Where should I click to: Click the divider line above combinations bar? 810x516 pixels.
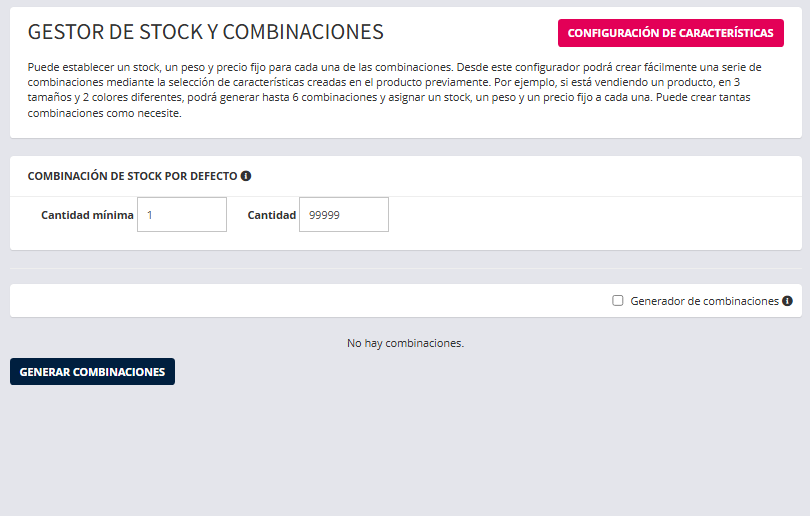point(405,268)
